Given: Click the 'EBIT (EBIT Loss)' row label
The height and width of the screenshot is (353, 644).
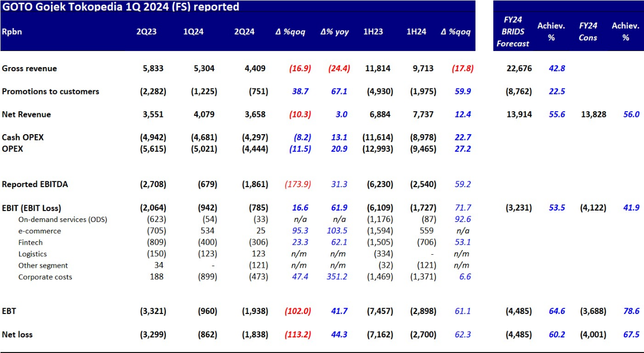Looking at the screenshot, I should (32, 208).
